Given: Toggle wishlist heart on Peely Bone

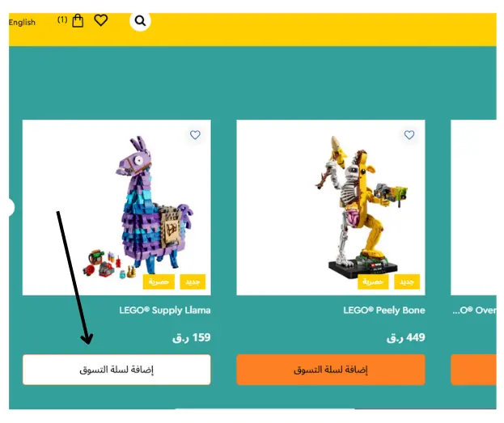Looking at the screenshot, I should (409, 135).
